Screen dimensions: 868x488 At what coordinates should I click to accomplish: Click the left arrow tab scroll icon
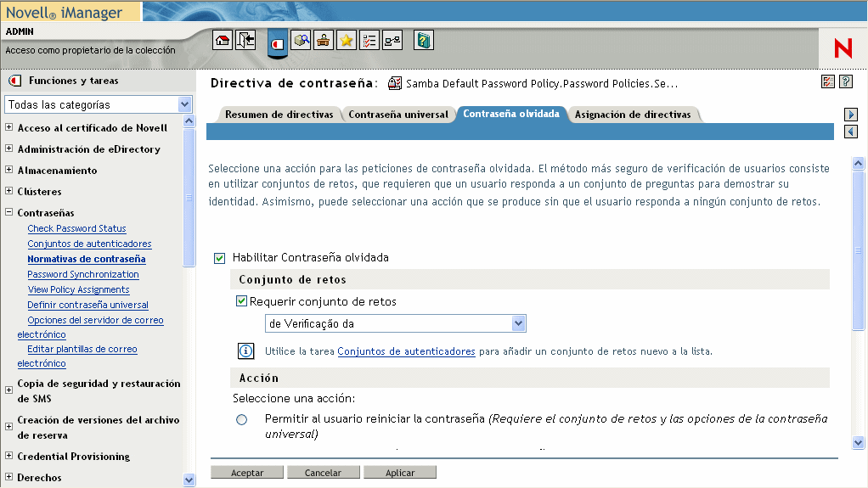[x=851, y=132]
